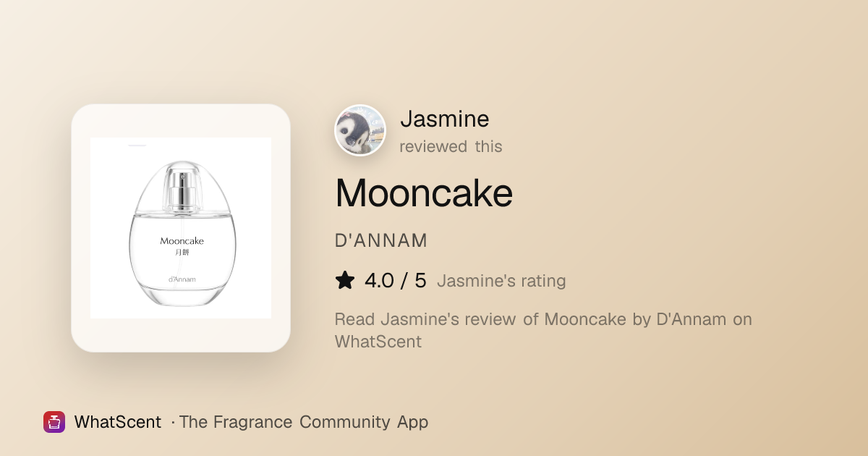Screen dimensions: 868x456
Task: Click the "reviewed this" label
Action: (x=451, y=146)
